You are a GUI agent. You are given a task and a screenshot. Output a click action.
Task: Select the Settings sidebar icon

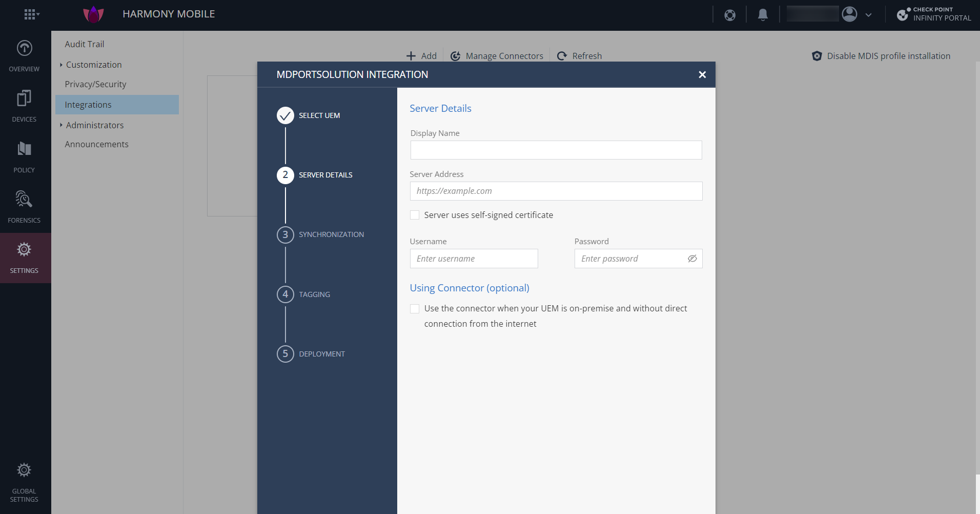point(24,258)
